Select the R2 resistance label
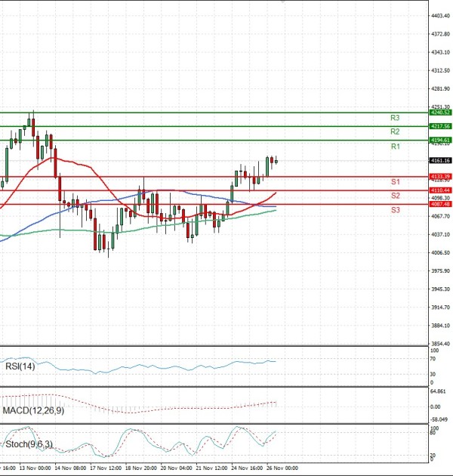Screen dimensions: 453x476 coord(395,132)
